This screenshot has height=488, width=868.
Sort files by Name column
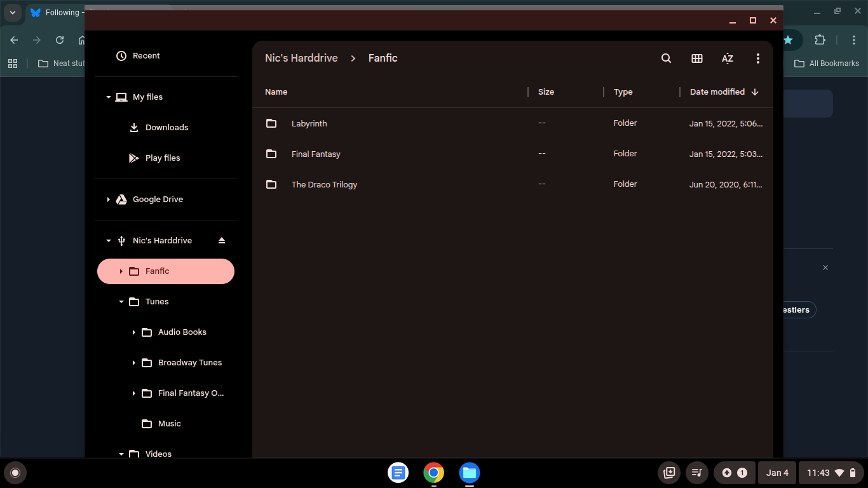pos(276,92)
